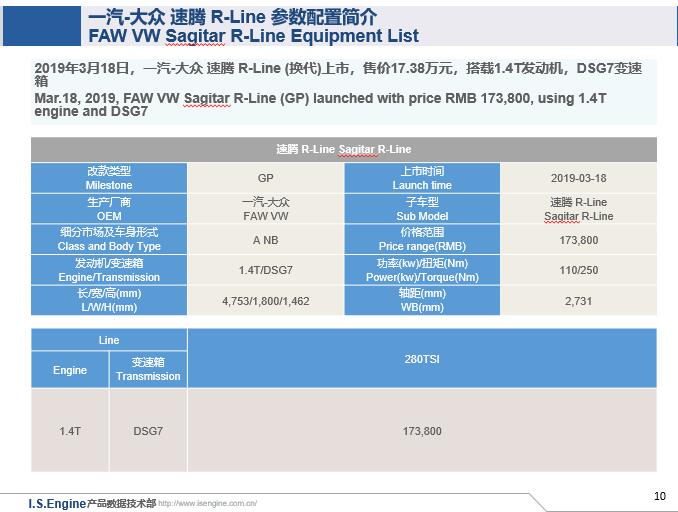Click the 'Launch time' label cell
The image size is (678, 512).
pyautogui.click(x=422, y=178)
